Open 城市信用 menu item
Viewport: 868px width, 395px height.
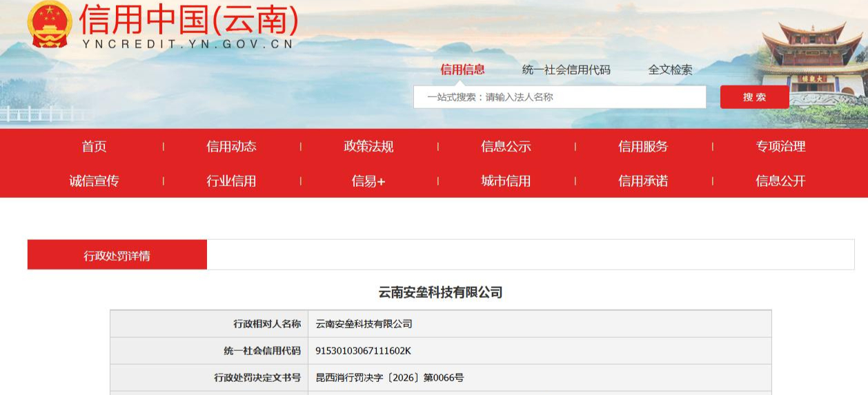click(506, 181)
